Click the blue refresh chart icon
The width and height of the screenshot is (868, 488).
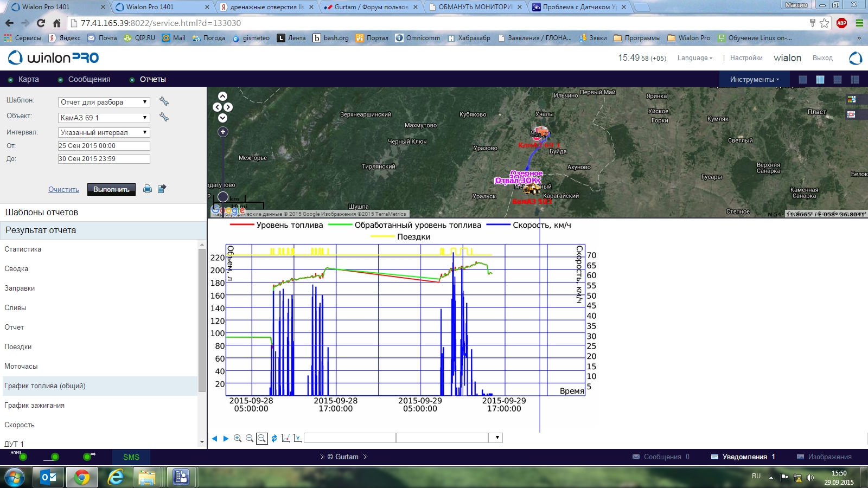(x=274, y=438)
